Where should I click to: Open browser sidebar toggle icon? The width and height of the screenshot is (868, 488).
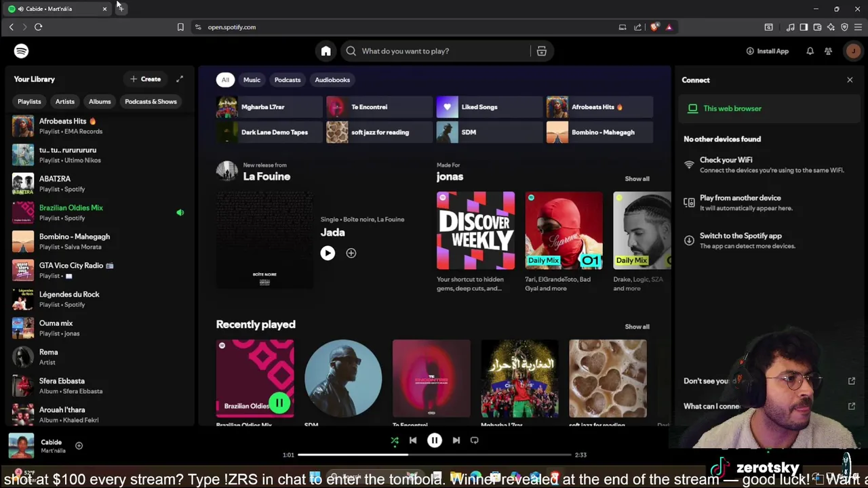click(x=804, y=27)
